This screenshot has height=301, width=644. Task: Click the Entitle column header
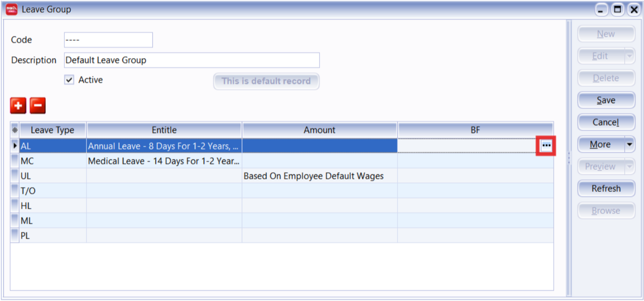[164, 130]
